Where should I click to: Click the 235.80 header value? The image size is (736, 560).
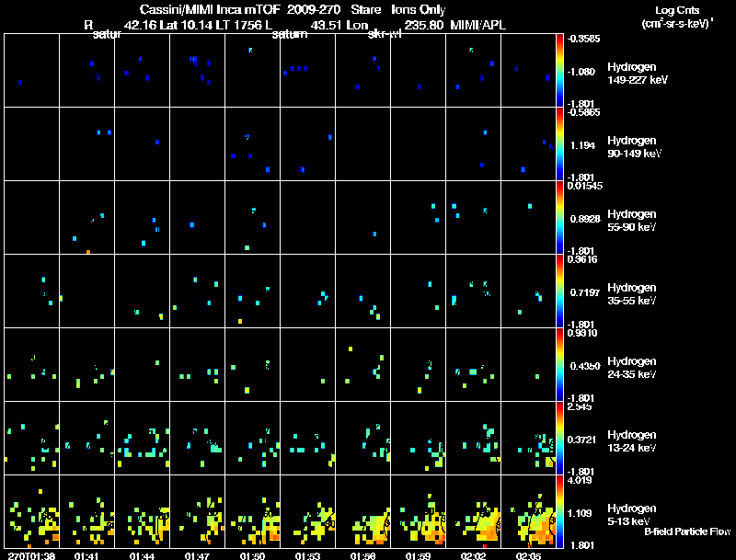(424, 25)
